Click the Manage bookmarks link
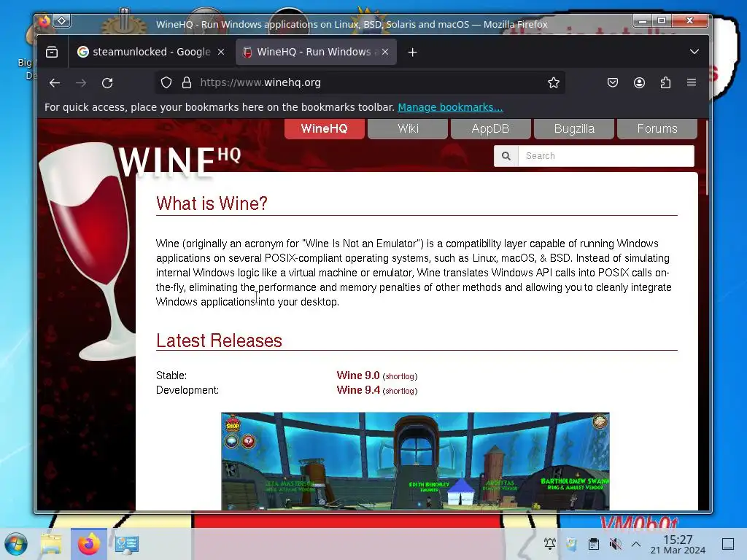 [450, 107]
